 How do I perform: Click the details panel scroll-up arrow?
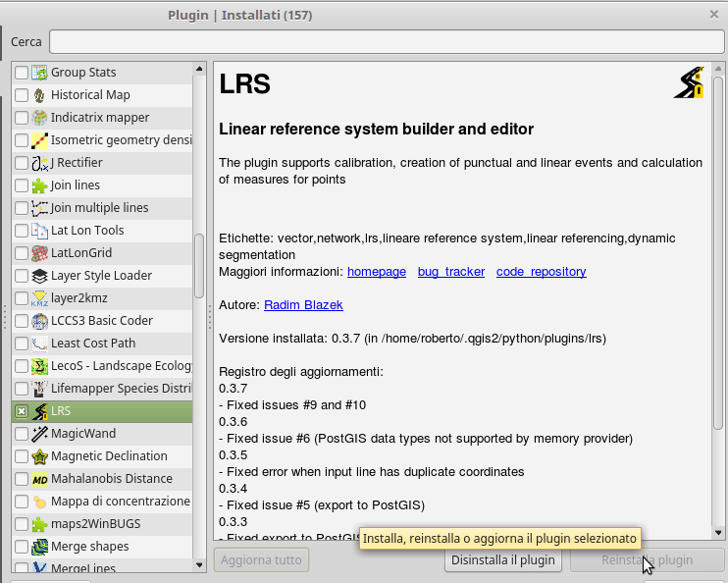click(x=718, y=69)
